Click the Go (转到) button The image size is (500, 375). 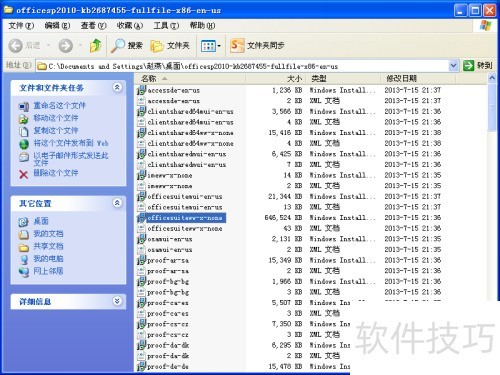point(478,65)
